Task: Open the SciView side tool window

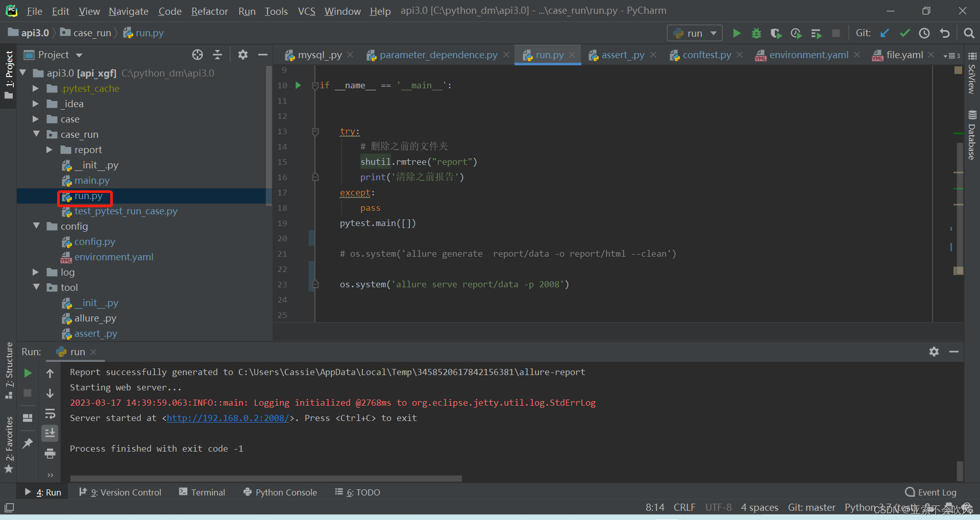Action: point(972,73)
